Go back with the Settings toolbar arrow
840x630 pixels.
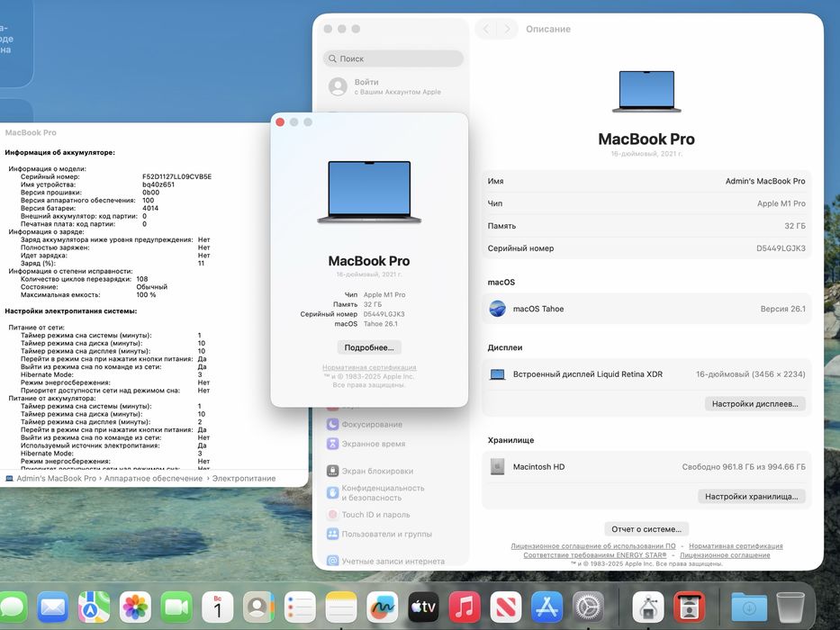[x=486, y=29]
